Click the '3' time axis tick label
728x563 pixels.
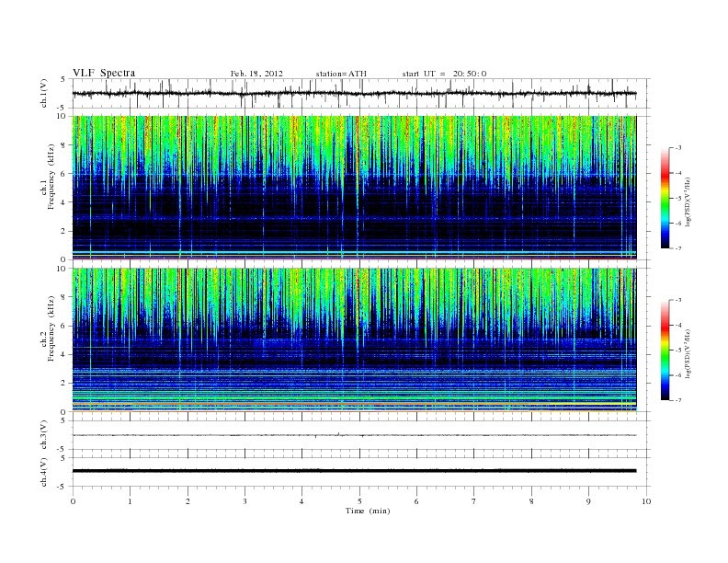245,501
